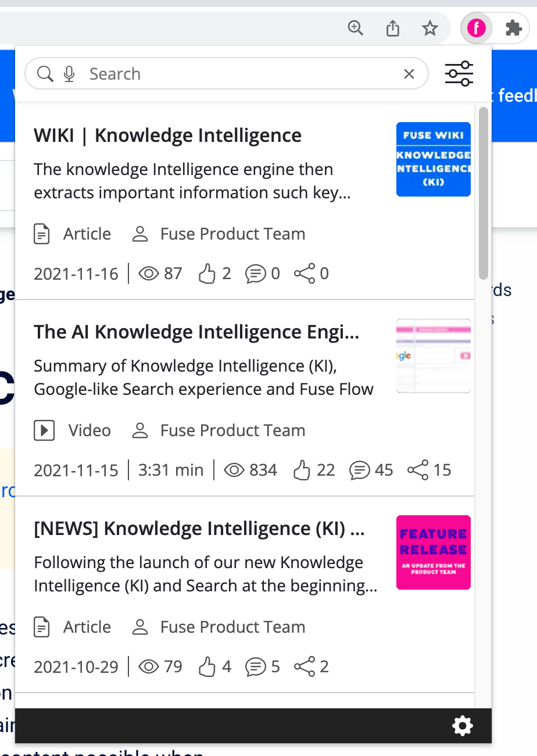Click the pink Feature Release thumbnail
Viewport: 537px width, 756px height.
[x=433, y=552]
